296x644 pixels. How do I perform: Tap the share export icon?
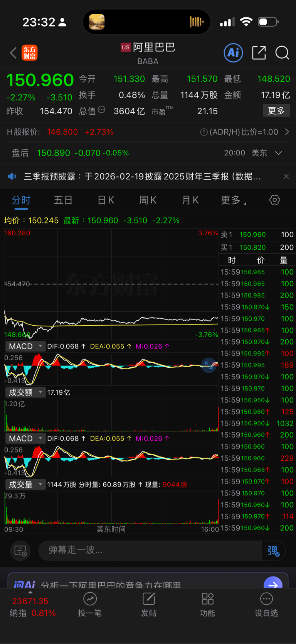(x=259, y=52)
